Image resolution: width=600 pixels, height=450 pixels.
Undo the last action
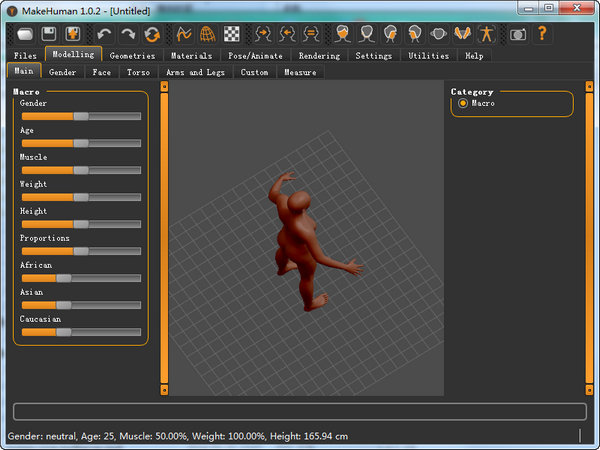click(x=104, y=34)
